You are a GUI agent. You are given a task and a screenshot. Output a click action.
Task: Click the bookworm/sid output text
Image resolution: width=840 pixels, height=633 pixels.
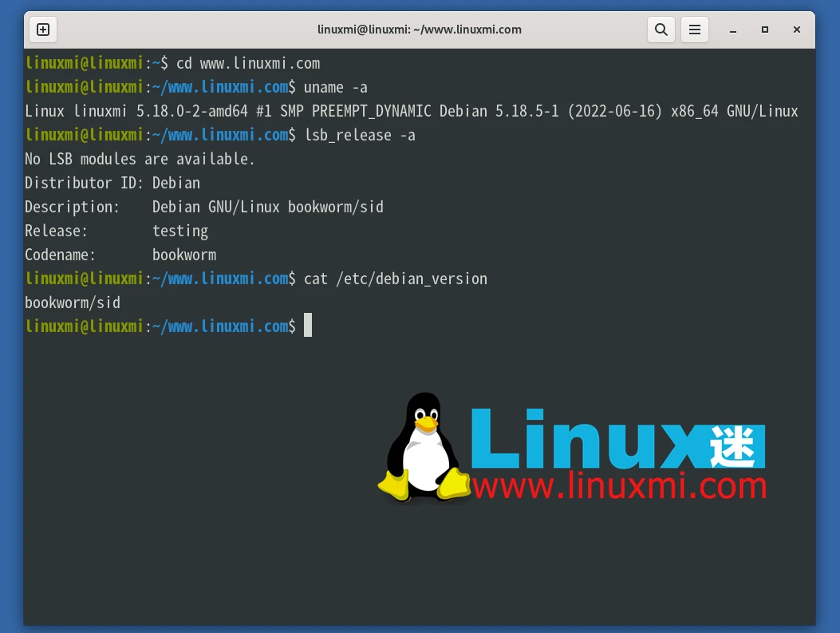point(73,303)
